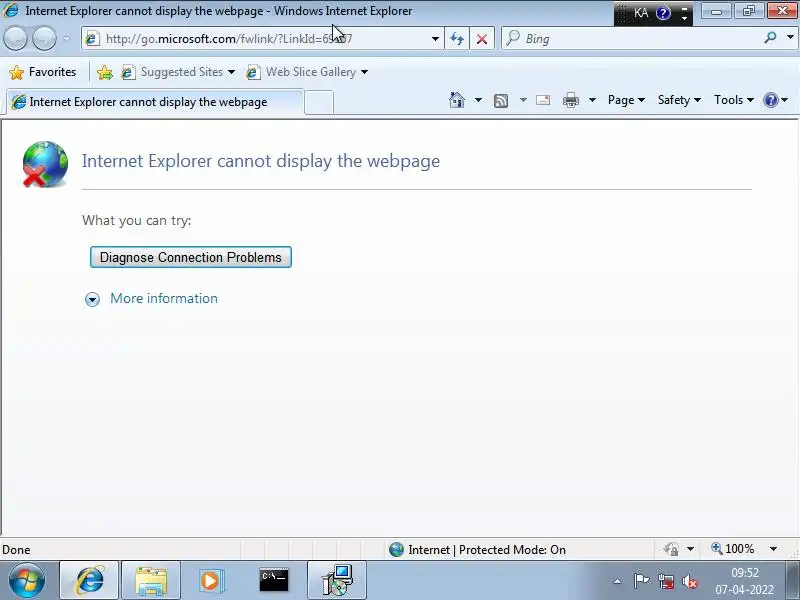Click the setup installer taskbar icon
Viewport: 800px width, 600px height.
[337, 581]
